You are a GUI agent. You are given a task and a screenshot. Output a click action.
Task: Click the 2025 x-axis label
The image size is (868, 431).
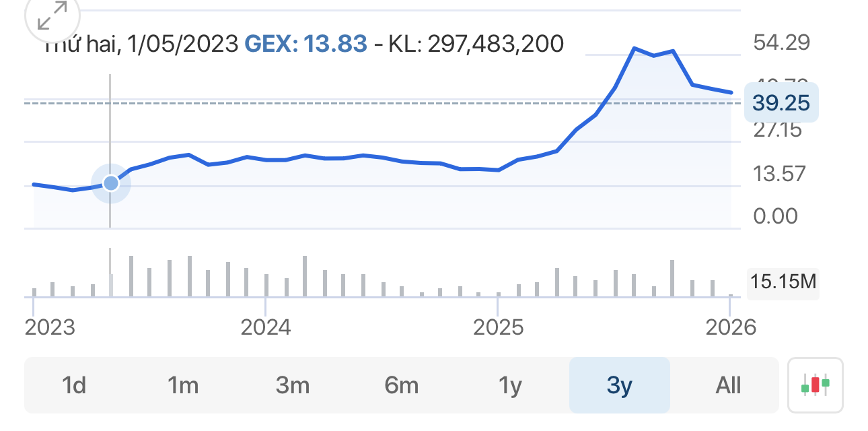pos(498,328)
